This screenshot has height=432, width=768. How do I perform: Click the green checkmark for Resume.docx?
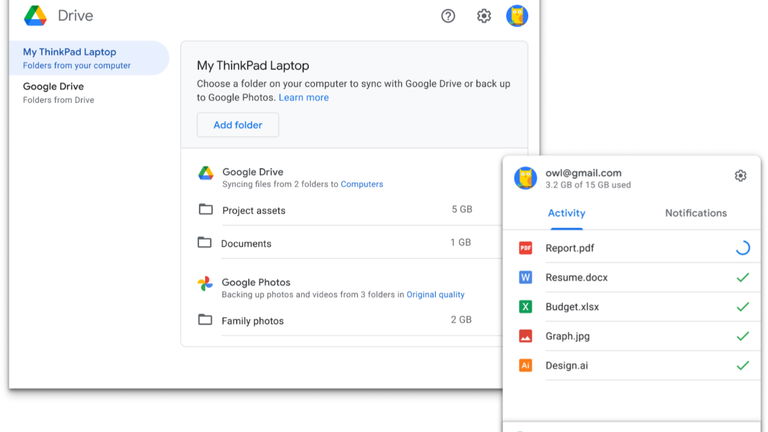coord(743,277)
